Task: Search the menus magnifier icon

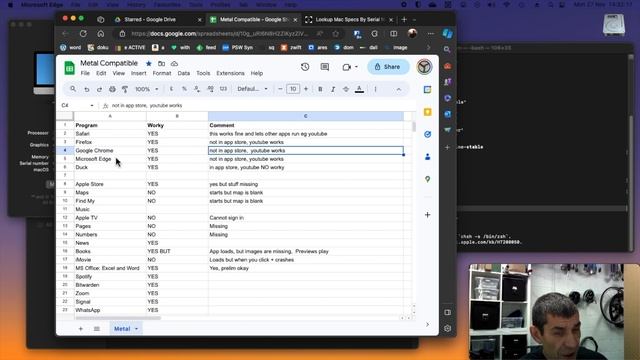Action: tap(73, 89)
